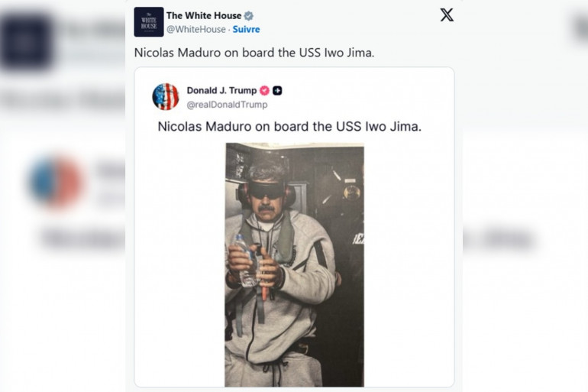Image resolution: width=588 pixels, height=392 pixels.
Task: Enlarge the photo of the man in a gray tracksuit
Action: [294, 264]
